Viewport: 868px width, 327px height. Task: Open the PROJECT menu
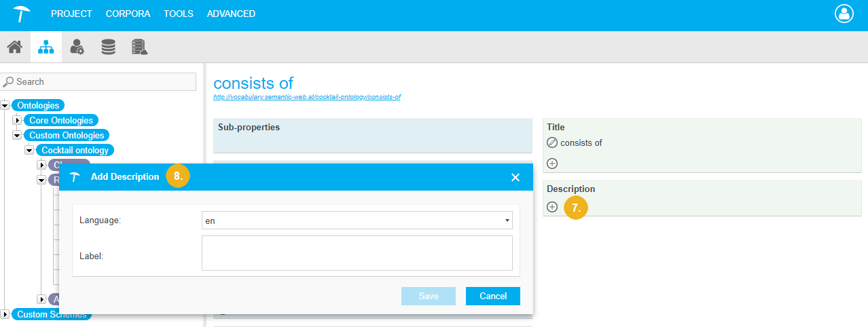point(71,14)
